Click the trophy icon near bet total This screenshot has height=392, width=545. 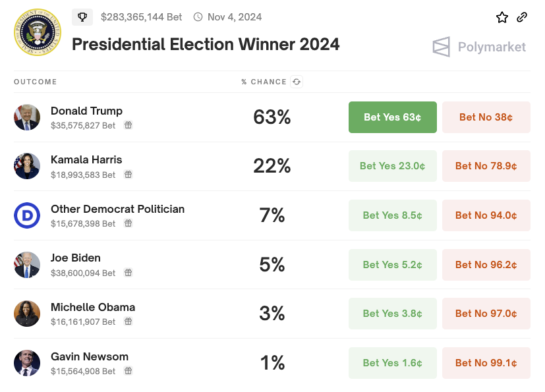point(82,17)
